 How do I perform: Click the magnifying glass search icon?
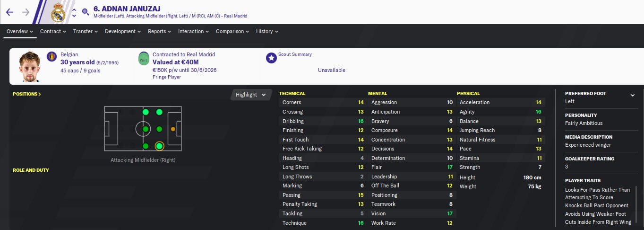85,12
